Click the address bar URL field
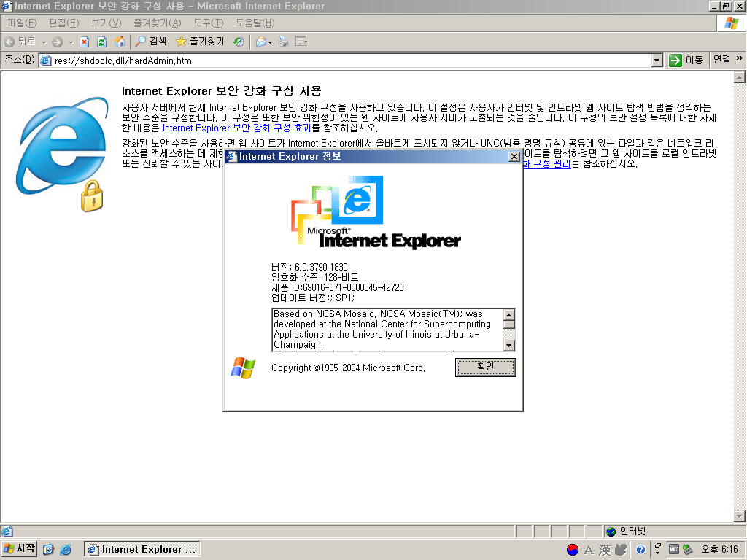The image size is (747, 560). [352, 61]
